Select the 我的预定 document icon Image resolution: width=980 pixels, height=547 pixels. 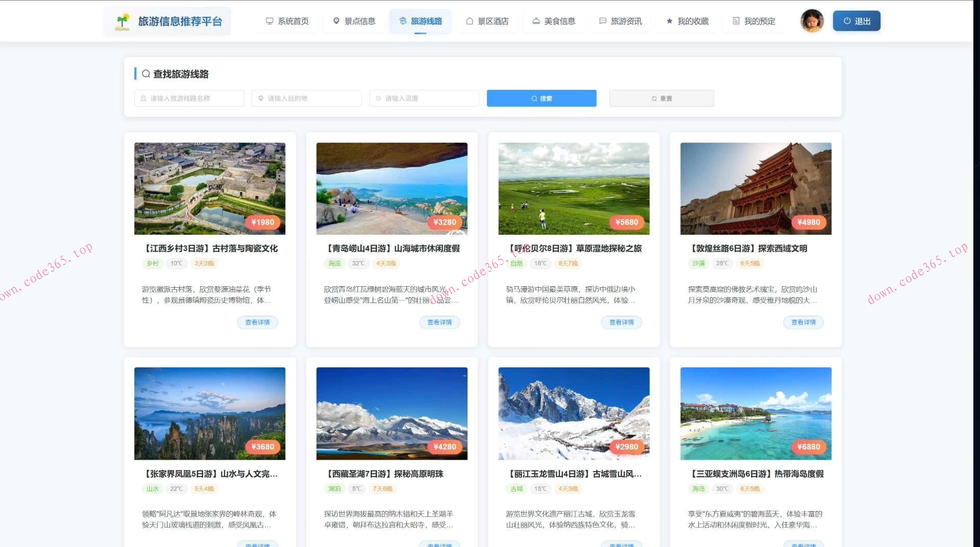[x=736, y=21]
